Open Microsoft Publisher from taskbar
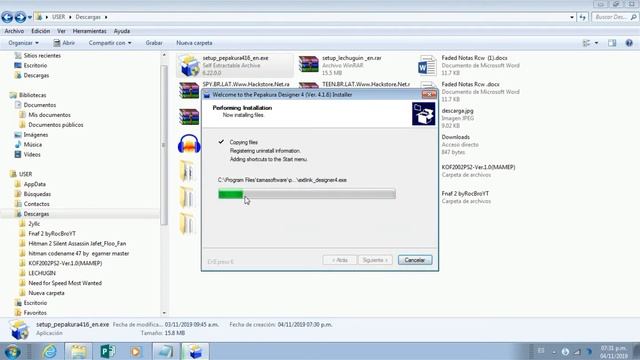Screen dimensions: 640x360 point(108,351)
